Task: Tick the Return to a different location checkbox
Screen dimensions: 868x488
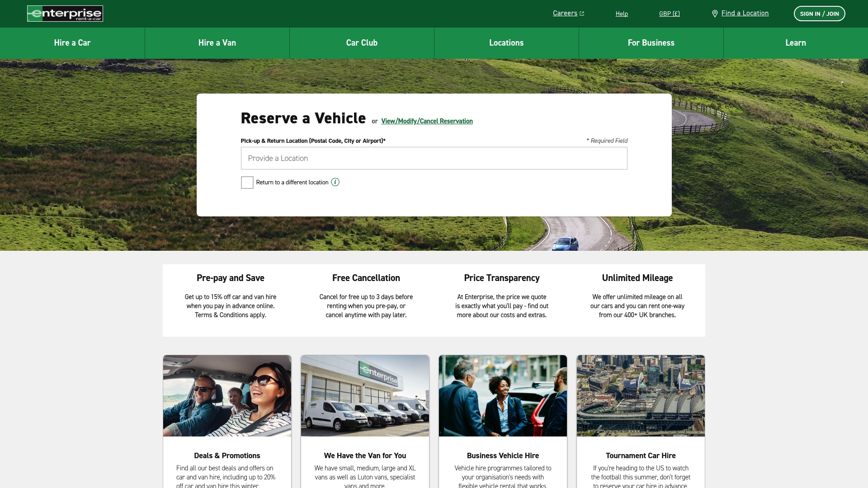Action: point(247,183)
